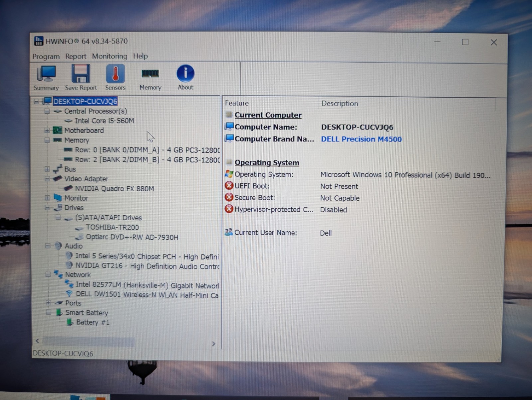The width and height of the screenshot is (532, 400).
Task: Click the Secure Boot red cross icon
Action: pyautogui.click(x=229, y=197)
